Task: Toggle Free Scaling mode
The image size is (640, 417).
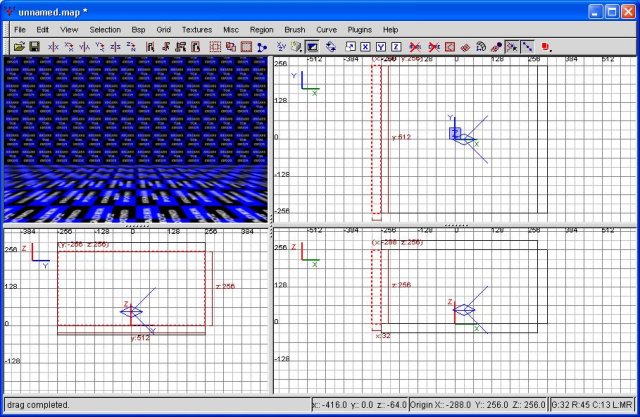Action: point(350,47)
